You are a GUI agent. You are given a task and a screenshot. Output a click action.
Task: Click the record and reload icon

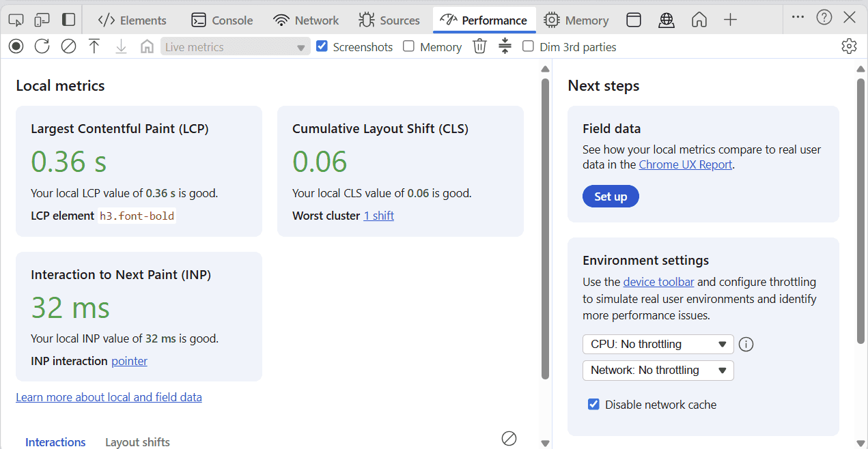[x=42, y=46]
